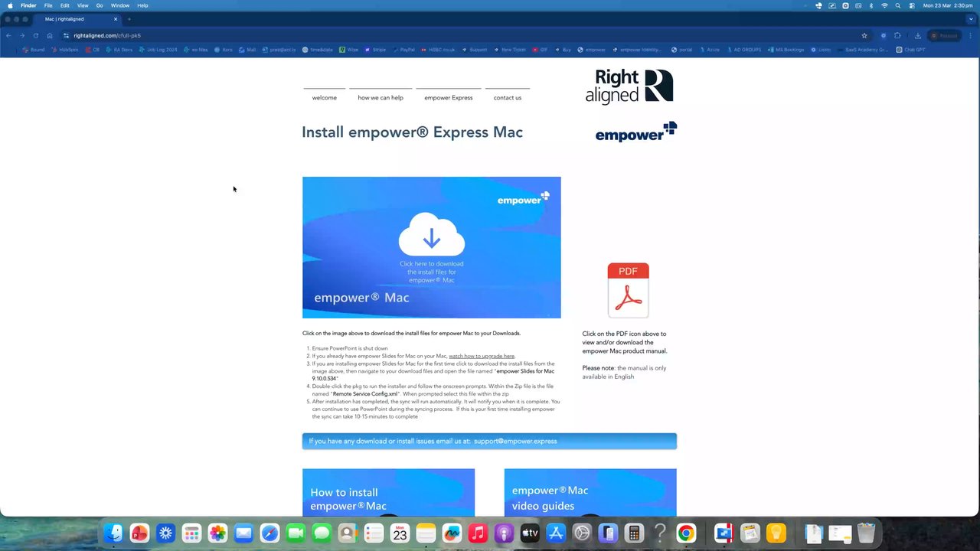
Task: Open Chrome downloads from the toolbar
Action: [x=918, y=35]
